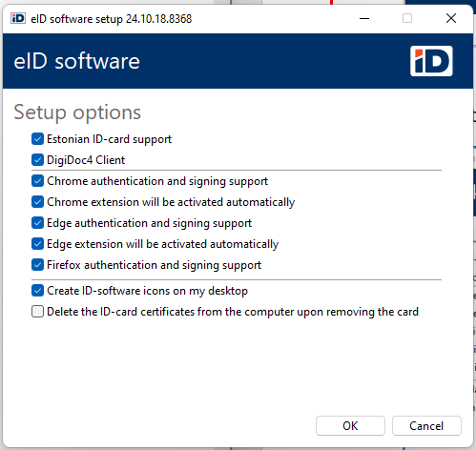Click the large iD logo in the header
This screenshot has height=450, width=476.
(431, 61)
